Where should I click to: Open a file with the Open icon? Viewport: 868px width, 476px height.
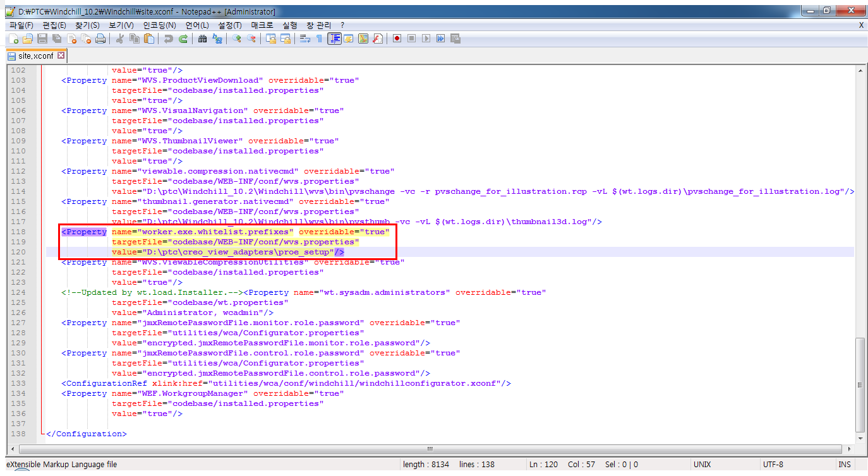pyautogui.click(x=27, y=39)
